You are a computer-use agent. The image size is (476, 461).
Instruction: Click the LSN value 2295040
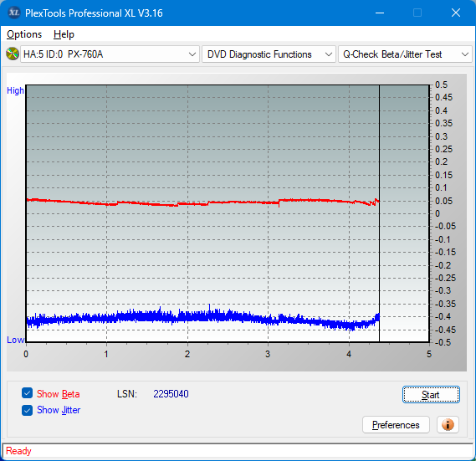(x=171, y=394)
